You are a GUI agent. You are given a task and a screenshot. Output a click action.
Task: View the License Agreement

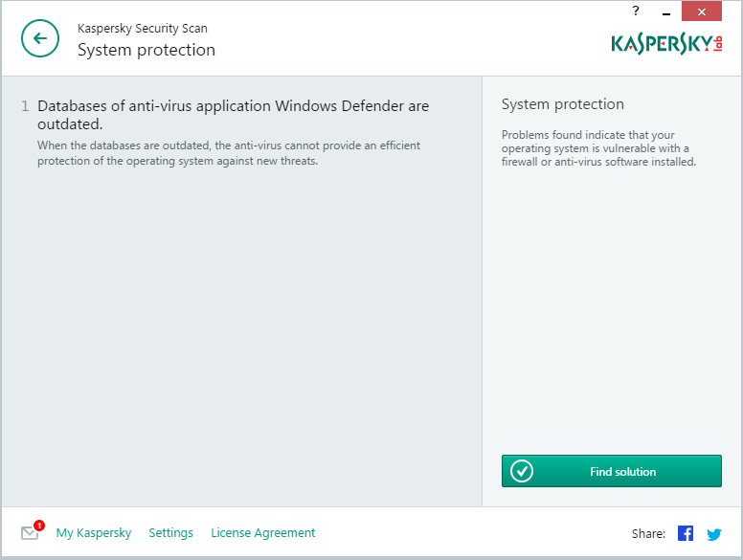tap(262, 533)
